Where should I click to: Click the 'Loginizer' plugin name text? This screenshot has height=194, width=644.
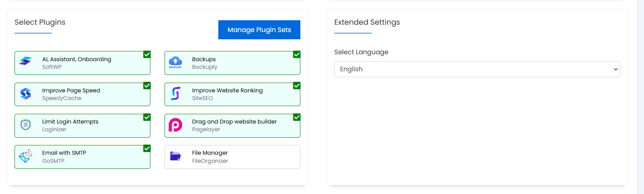point(54,129)
